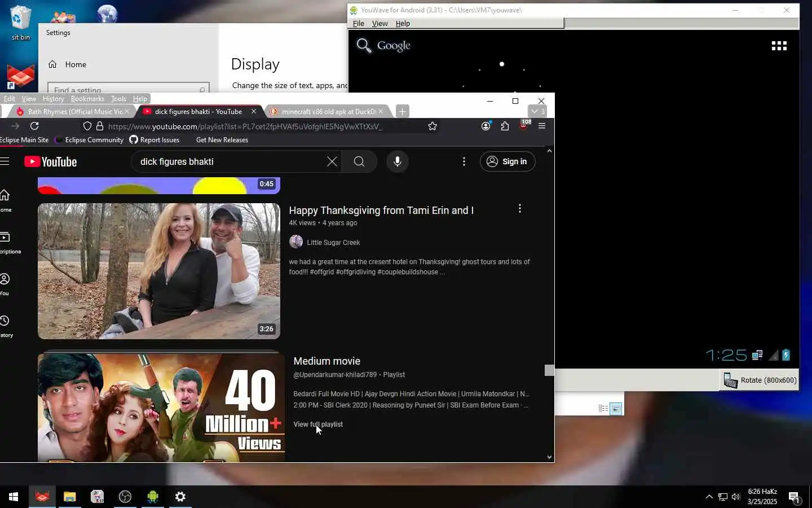Click the browser scrollbar up arrow
This screenshot has height=508, width=812.
tap(549, 151)
